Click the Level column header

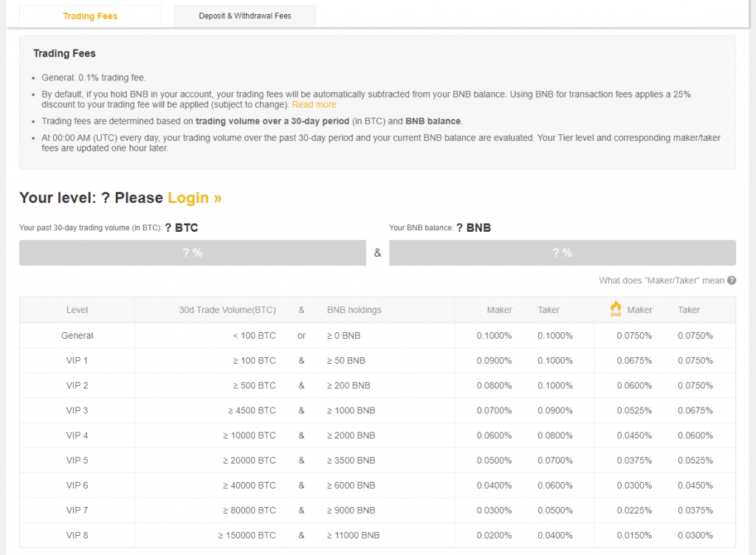(x=78, y=310)
